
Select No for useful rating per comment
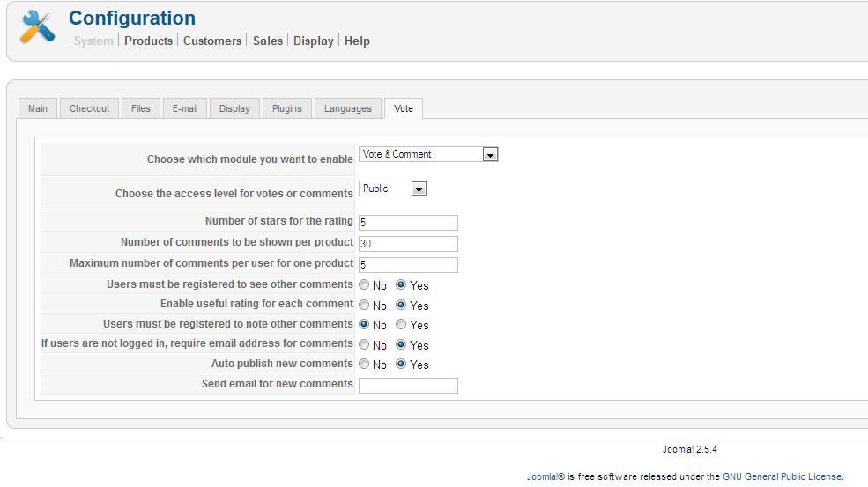pyautogui.click(x=364, y=306)
